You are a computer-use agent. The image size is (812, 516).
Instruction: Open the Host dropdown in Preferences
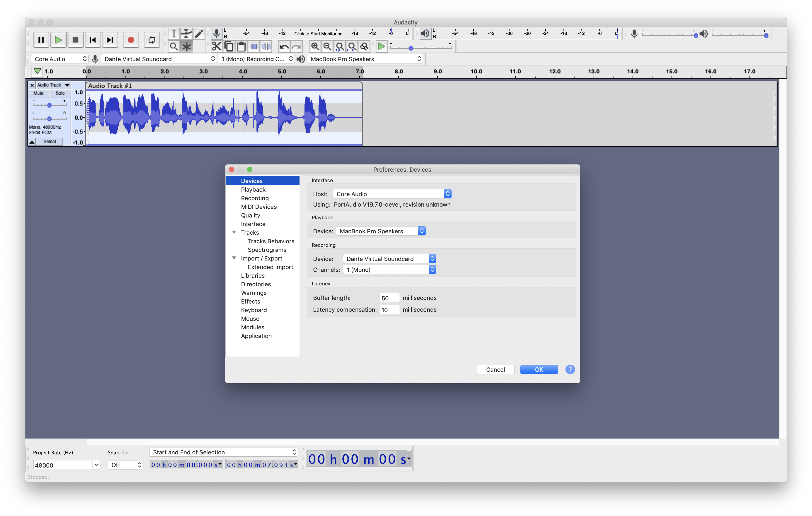pos(392,194)
